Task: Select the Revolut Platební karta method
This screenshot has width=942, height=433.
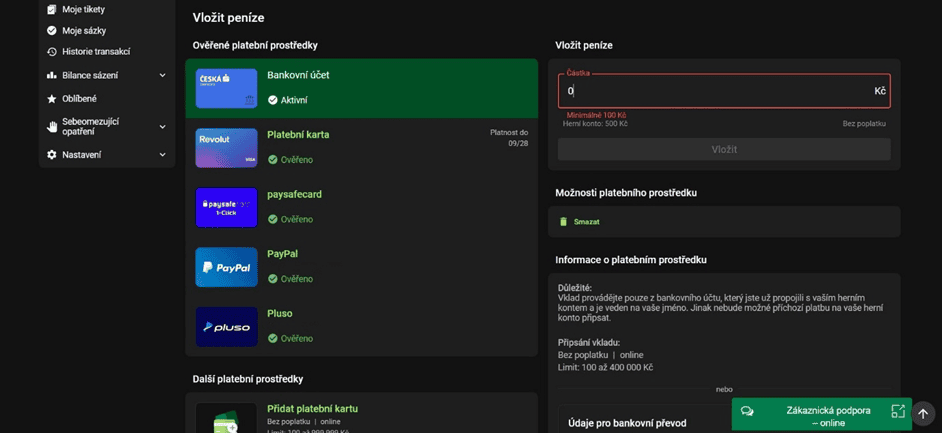Action: coord(362,148)
